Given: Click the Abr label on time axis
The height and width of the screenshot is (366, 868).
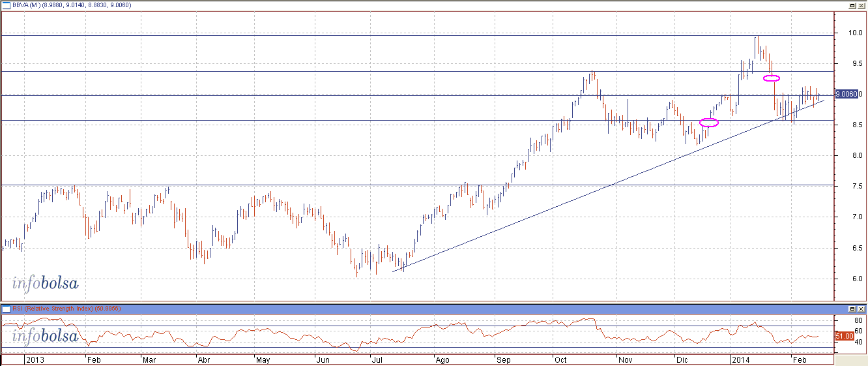Looking at the screenshot, I should 204,359.
